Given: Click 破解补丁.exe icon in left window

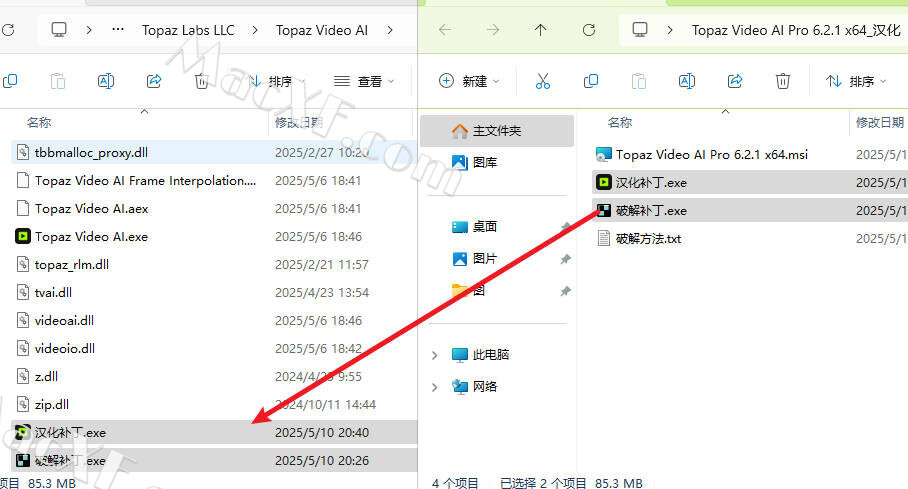Looking at the screenshot, I should point(23,461).
